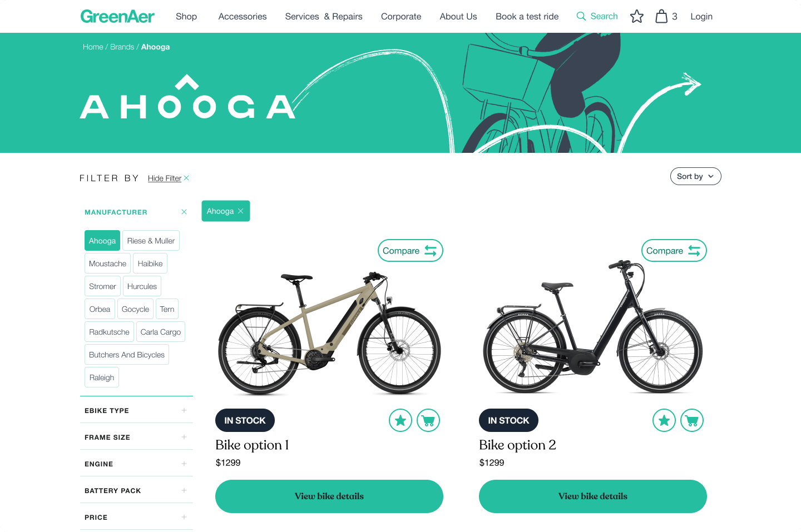Add Bike option 1 to favorites star
Screen dimensions: 801x532
click(x=400, y=420)
